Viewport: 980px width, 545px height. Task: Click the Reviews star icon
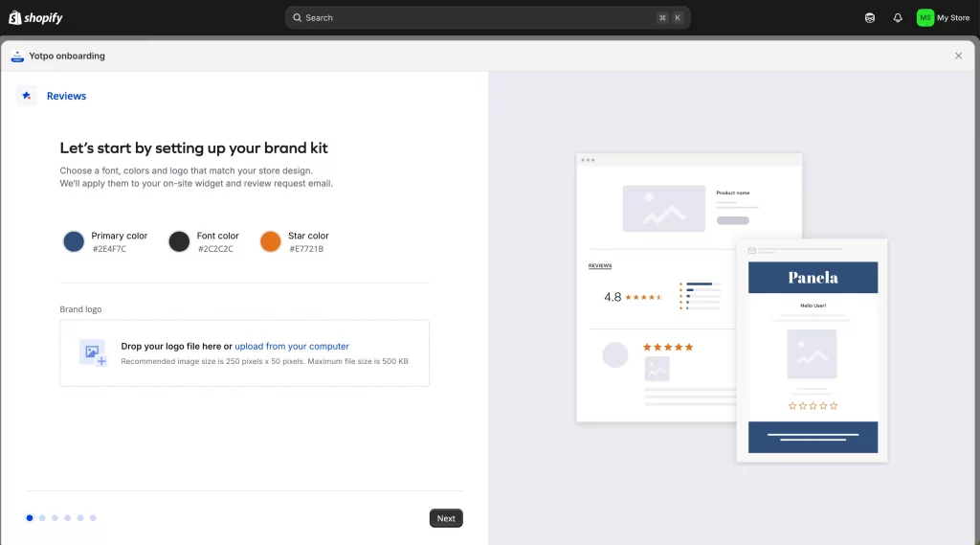click(27, 96)
